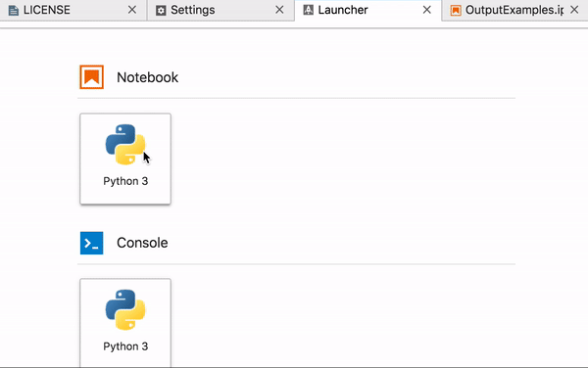Click the blue Console section icon
The image size is (588, 368).
91,243
